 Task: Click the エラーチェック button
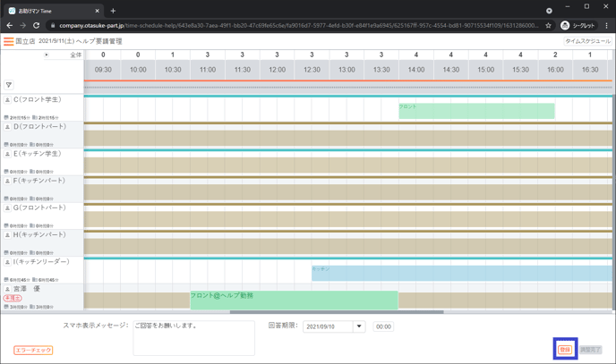(x=33, y=350)
